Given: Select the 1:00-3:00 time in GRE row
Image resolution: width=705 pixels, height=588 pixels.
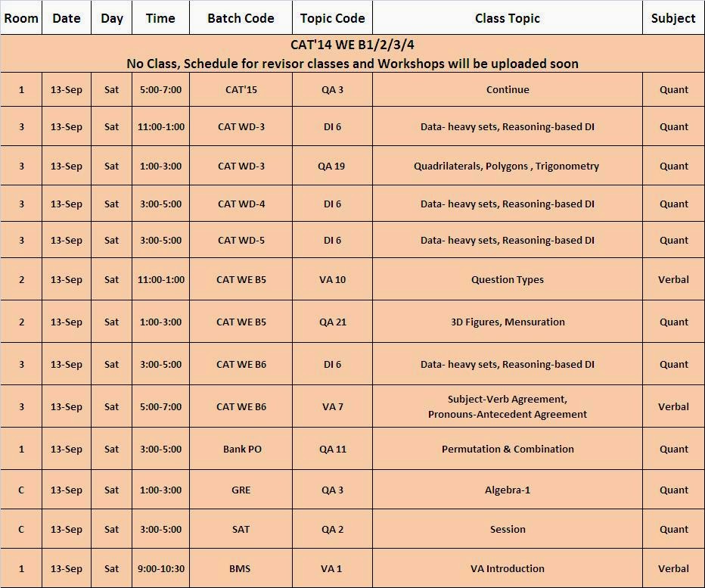Looking at the screenshot, I should (160, 490).
